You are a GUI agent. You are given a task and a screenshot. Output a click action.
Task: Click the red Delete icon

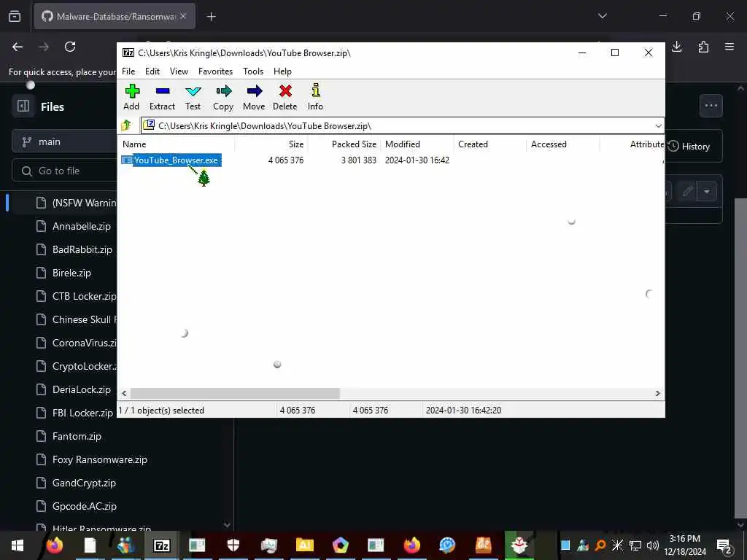(285, 91)
